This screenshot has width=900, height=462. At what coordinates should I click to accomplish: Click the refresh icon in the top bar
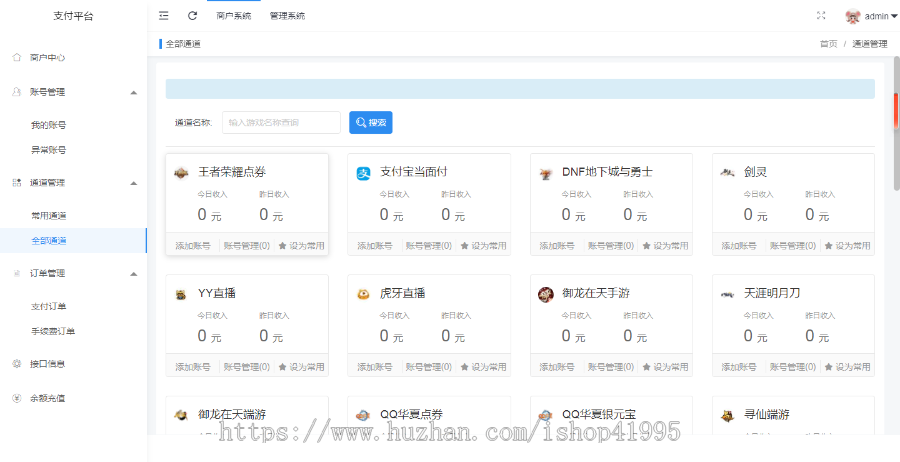[192, 16]
